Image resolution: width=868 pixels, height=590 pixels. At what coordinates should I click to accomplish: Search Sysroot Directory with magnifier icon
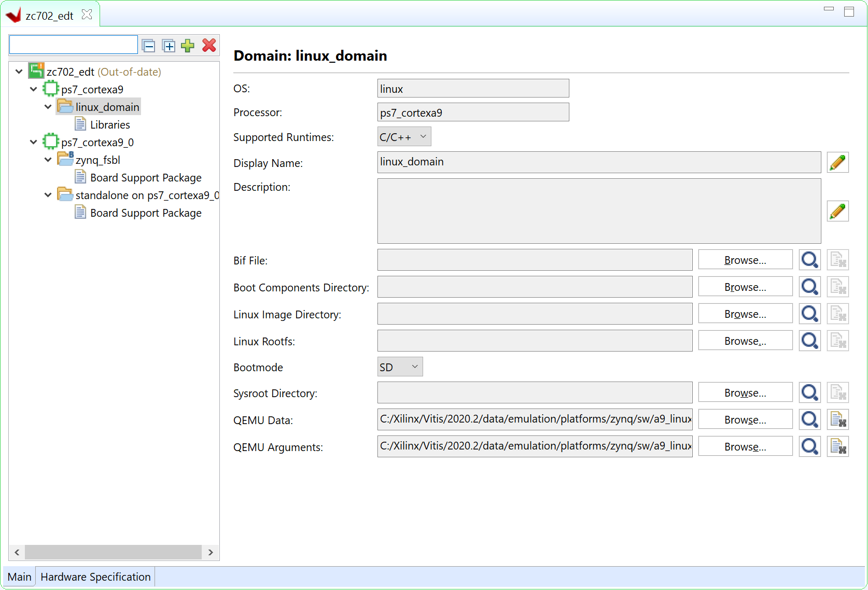click(809, 392)
